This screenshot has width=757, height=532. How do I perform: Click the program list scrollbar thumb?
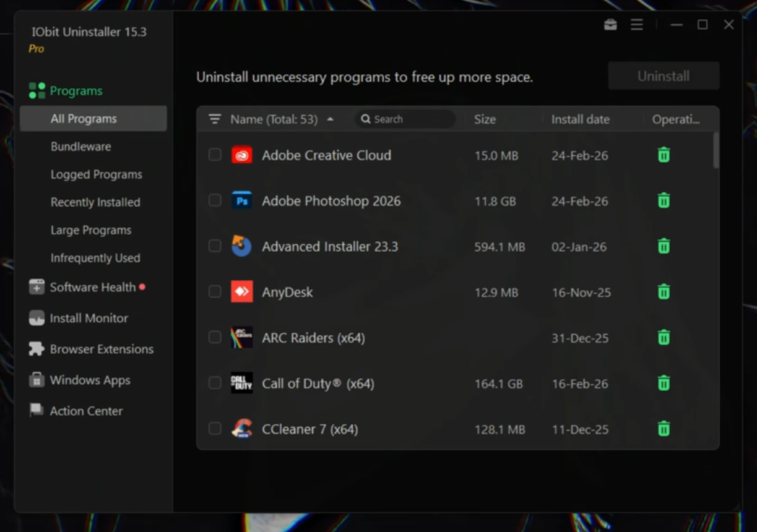click(716, 150)
